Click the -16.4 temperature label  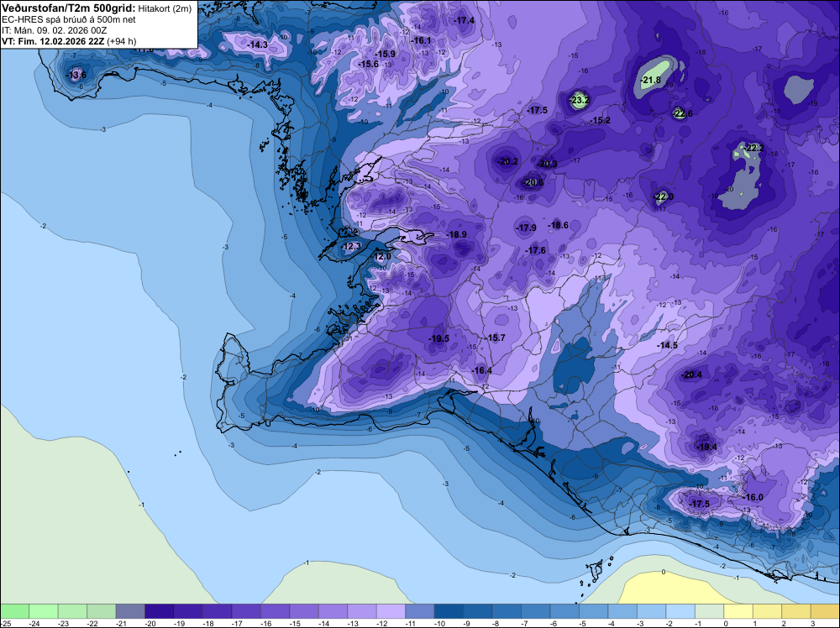click(481, 370)
